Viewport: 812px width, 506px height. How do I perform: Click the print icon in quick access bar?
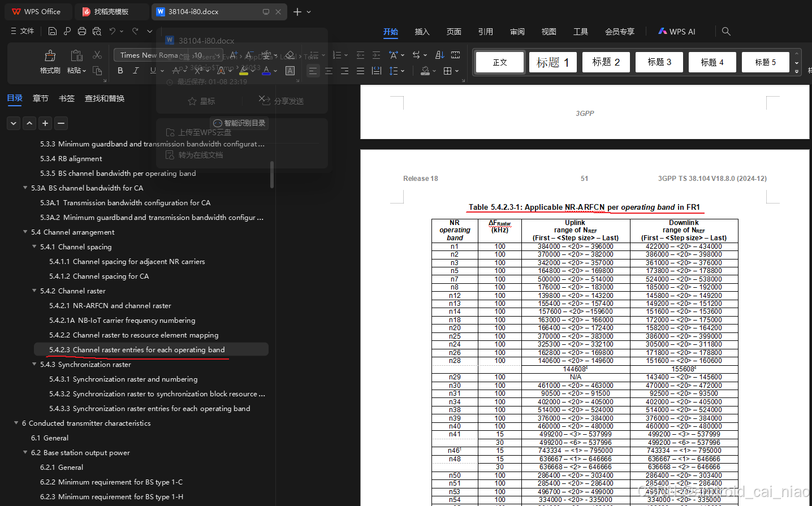(82, 31)
